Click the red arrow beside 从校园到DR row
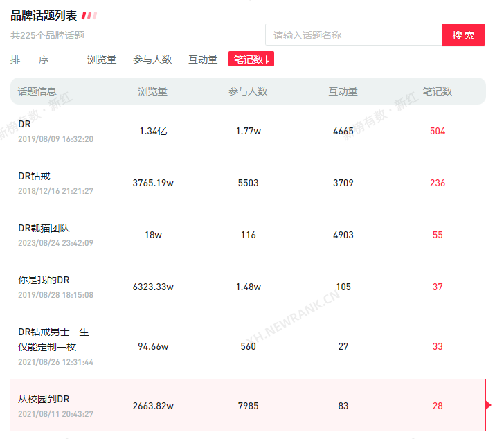504x439 pixels. coord(488,405)
